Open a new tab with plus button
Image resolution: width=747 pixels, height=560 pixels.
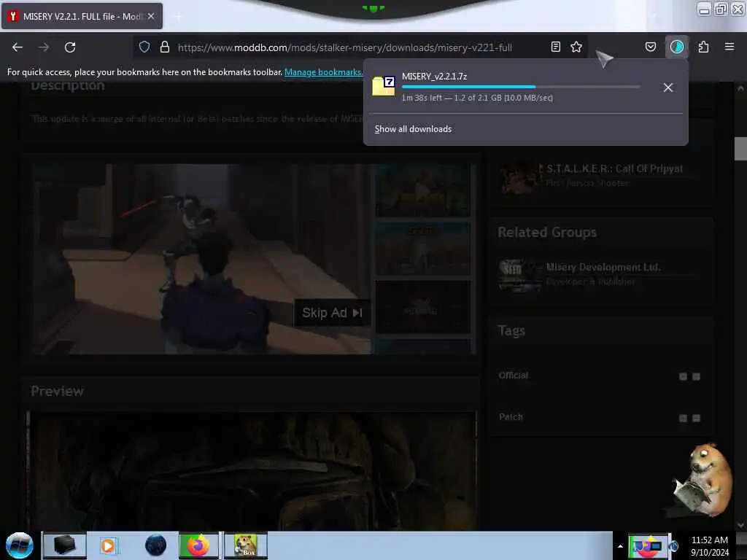(x=178, y=17)
